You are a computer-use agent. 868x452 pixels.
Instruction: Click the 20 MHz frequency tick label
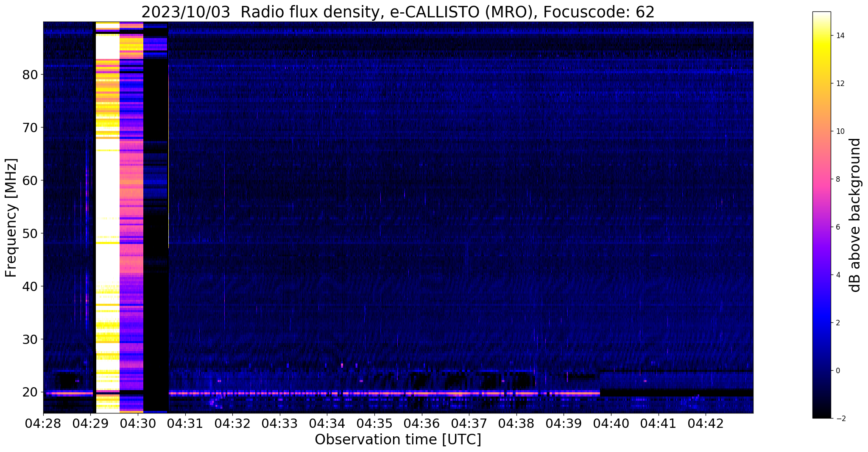click(30, 392)
